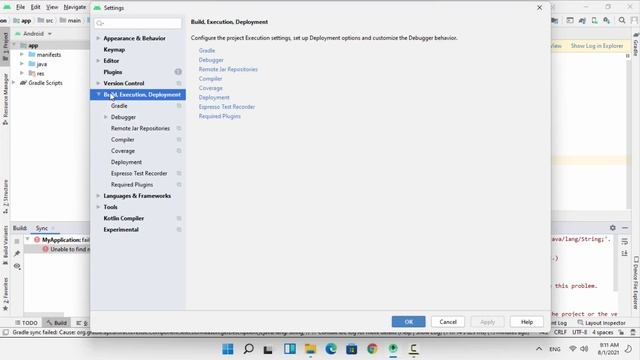Click the pin icon in Build panel sidebar
Viewport: 640px width, 360px height.
click(17, 253)
